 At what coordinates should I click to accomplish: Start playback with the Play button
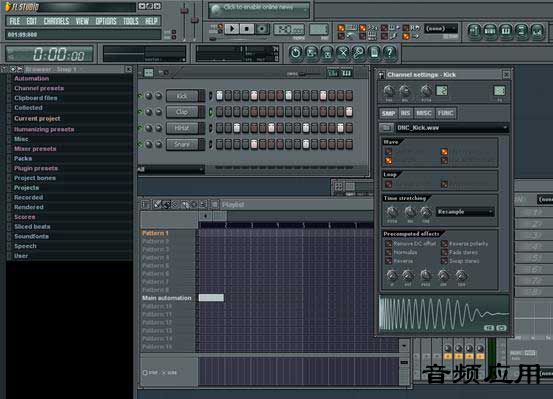pos(232,29)
